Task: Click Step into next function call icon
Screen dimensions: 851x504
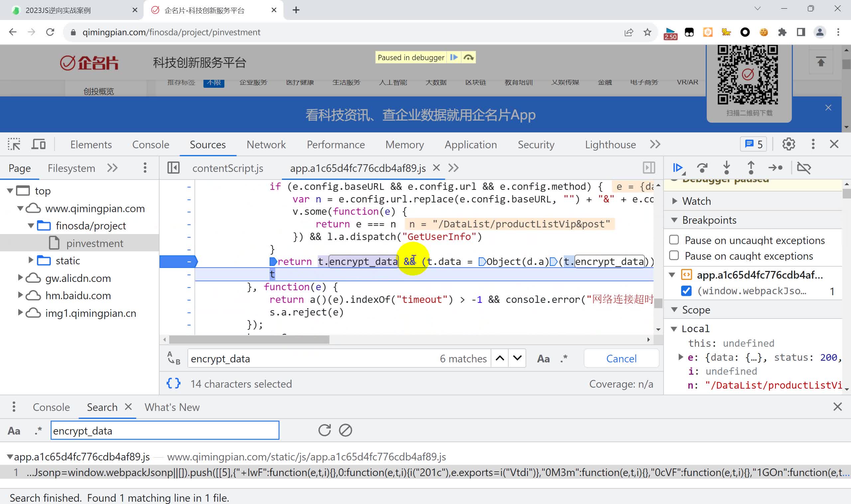Action: [x=727, y=168]
